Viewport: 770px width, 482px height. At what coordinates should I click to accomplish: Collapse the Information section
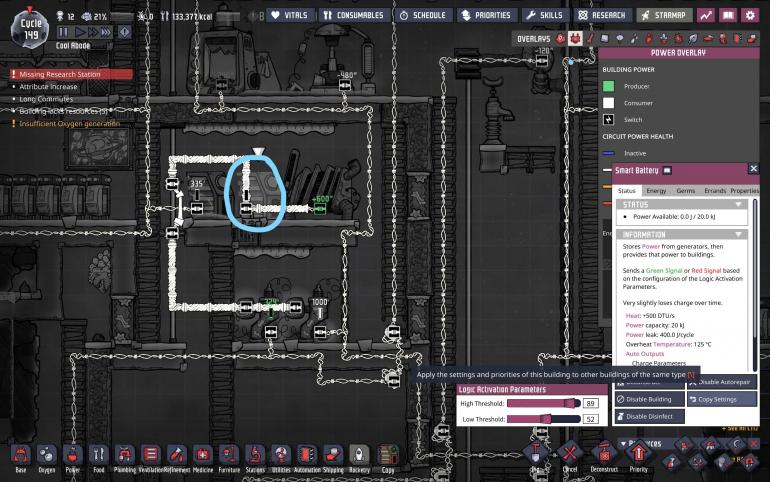(738, 235)
